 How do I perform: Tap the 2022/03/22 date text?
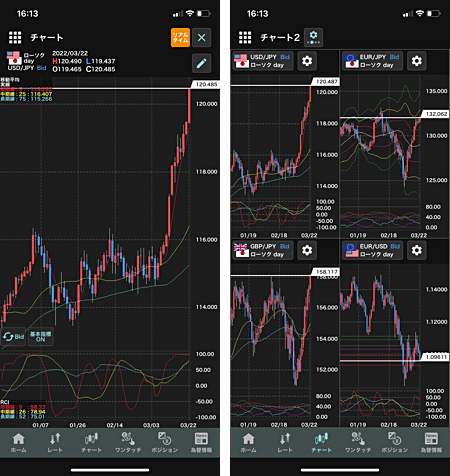70,53
